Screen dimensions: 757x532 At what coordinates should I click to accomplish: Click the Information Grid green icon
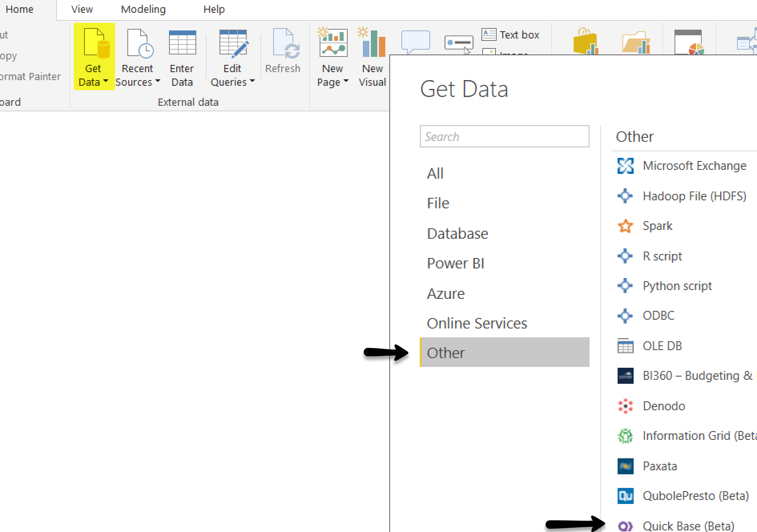pos(625,436)
